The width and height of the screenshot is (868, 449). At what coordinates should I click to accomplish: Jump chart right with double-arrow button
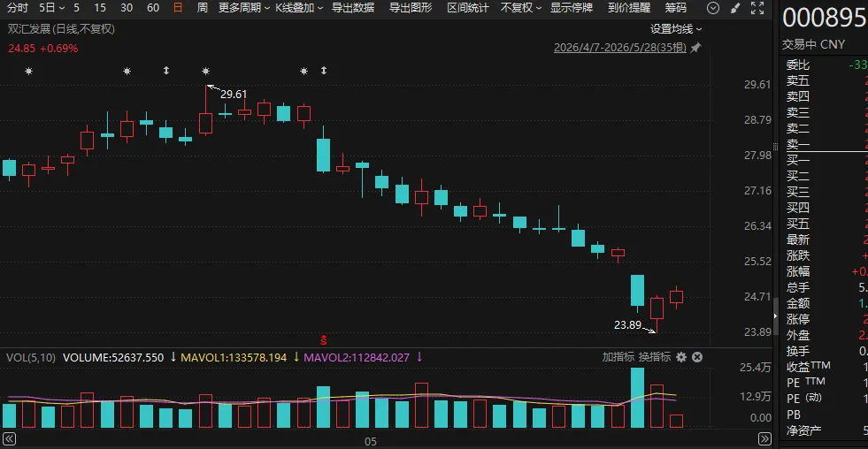764,439
